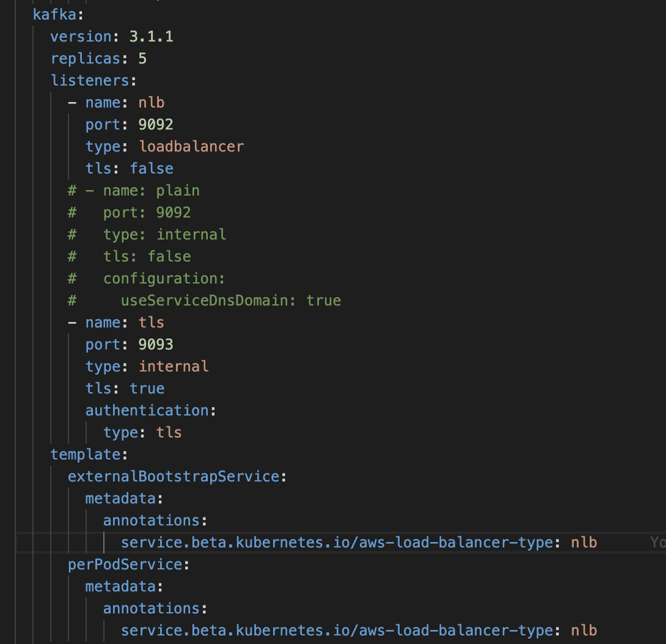Viewport: 666px width, 644px height.
Task: Click the uncommented 'internal' type value
Action: [174, 367]
